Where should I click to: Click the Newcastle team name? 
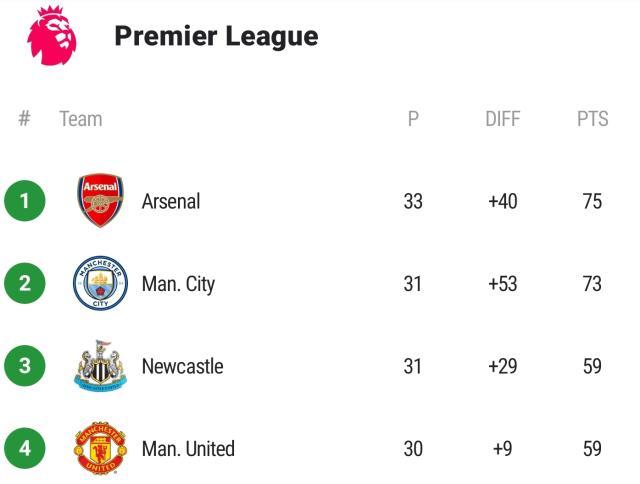(x=182, y=366)
